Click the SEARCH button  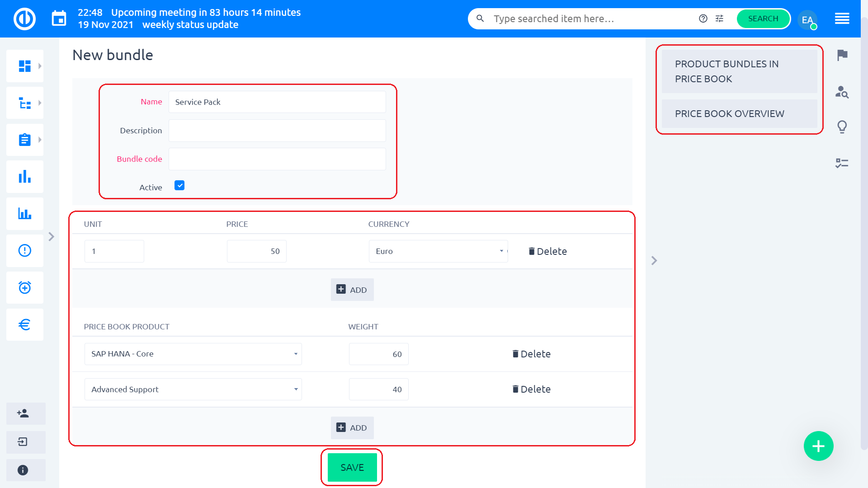pyautogui.click(x=763, y=19)
